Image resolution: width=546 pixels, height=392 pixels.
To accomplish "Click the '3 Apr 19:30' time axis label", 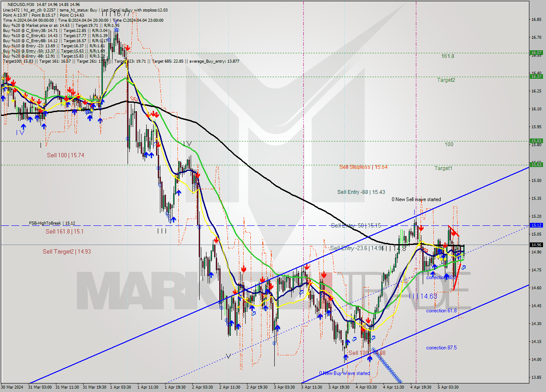I will pos(340,387).
